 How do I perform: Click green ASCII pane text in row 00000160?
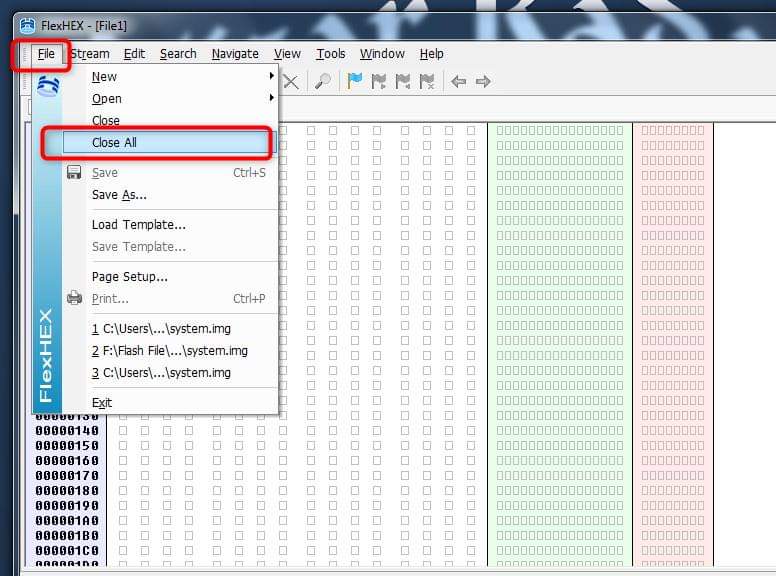pos(560,461)
